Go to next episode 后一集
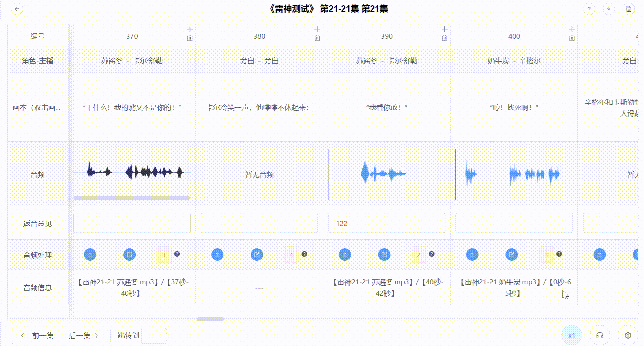 coord(86,336)
